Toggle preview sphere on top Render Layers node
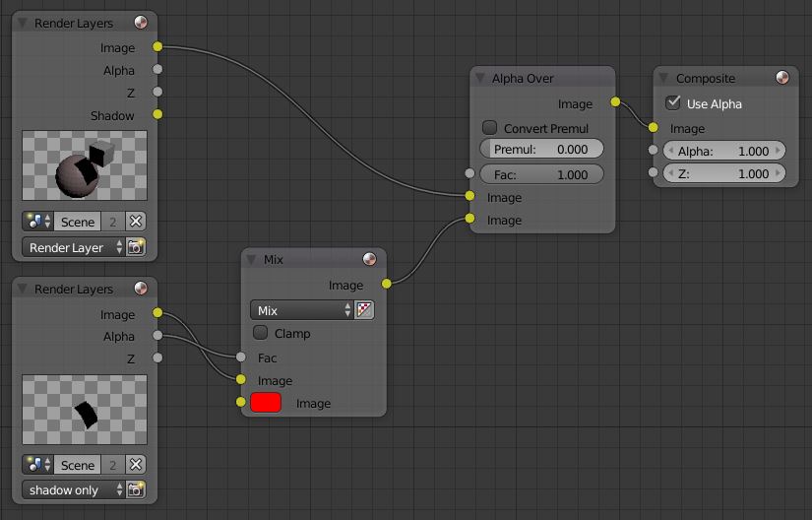The image size is (812, 520). point(141,23)
